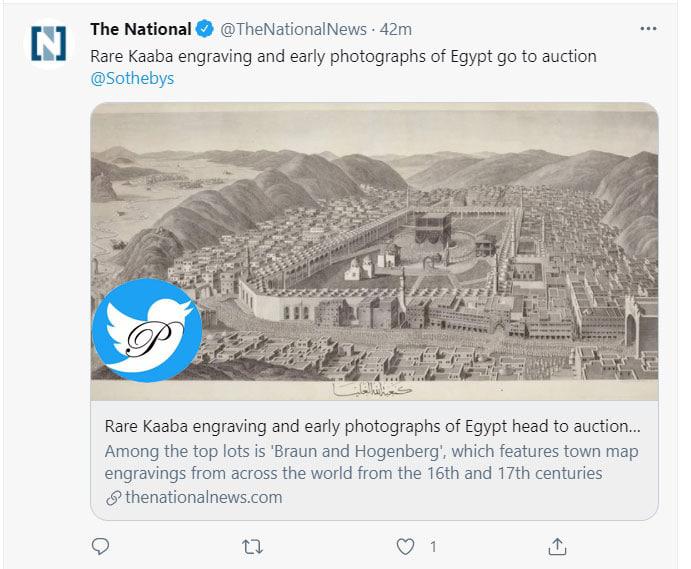Image resolution: width=691 pixels, height=569 pixels.
Task: Click the tweet text about rare Kaaba engraving
Action: tap(343, 56)
